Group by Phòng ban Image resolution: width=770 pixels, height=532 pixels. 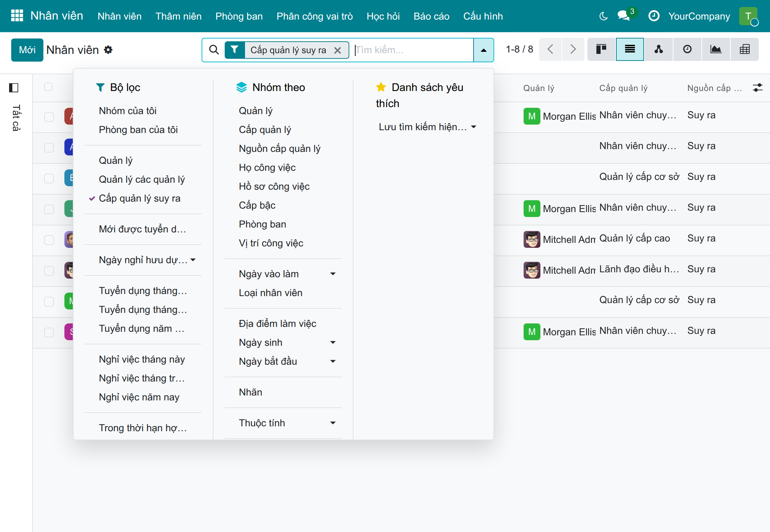pos(262,224)
